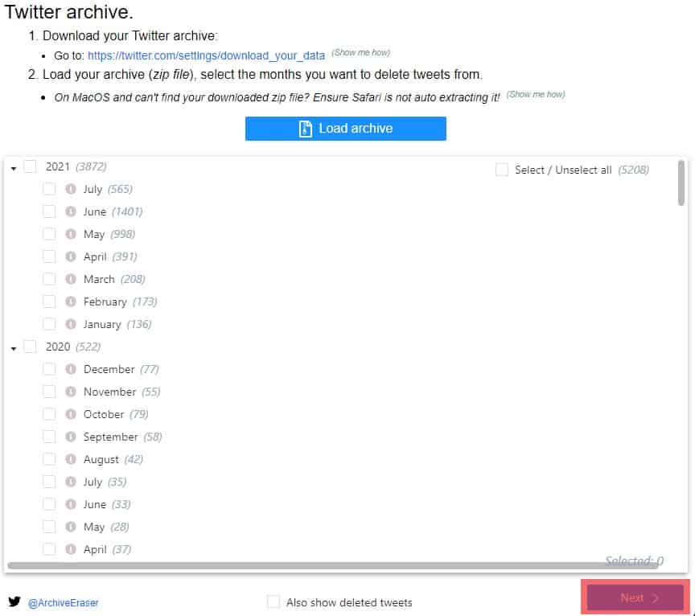Screen dimensions: 695x616
Task: Click the August month label
Action: click(101, 459)
